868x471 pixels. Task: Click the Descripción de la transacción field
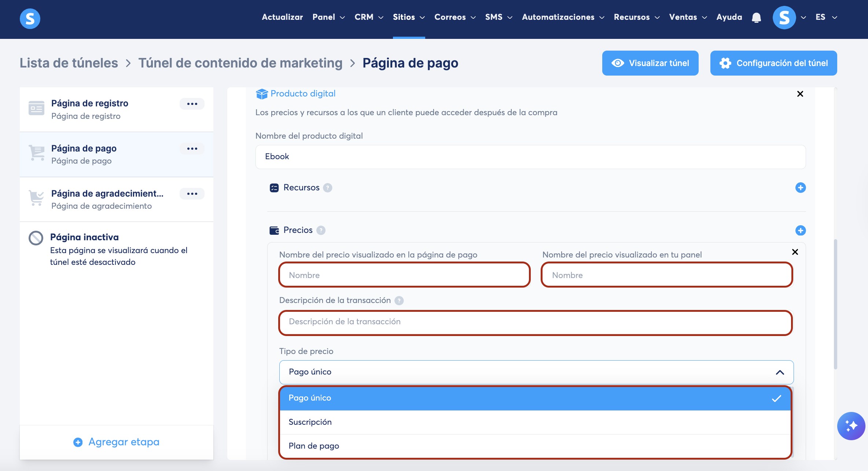(535, 322)
